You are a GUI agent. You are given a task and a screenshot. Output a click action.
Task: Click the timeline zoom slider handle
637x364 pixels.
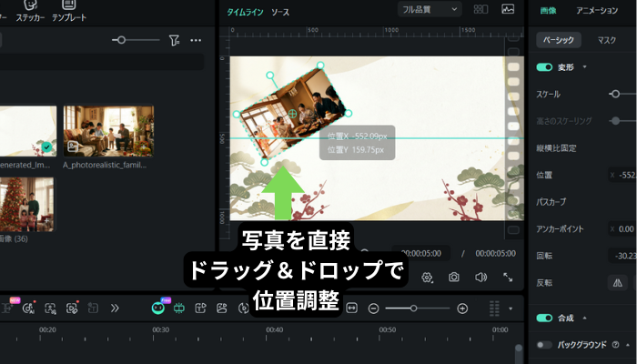[413, 308]
